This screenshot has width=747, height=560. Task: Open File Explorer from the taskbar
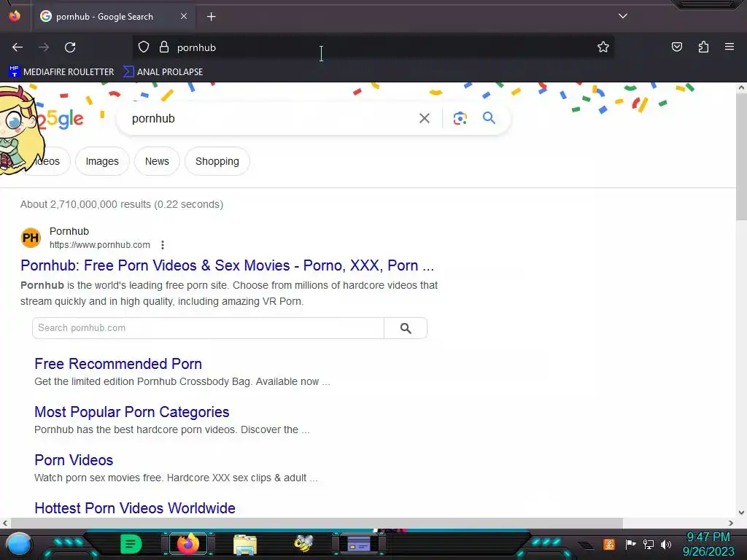pyautogui.click(x=245, y=545)
